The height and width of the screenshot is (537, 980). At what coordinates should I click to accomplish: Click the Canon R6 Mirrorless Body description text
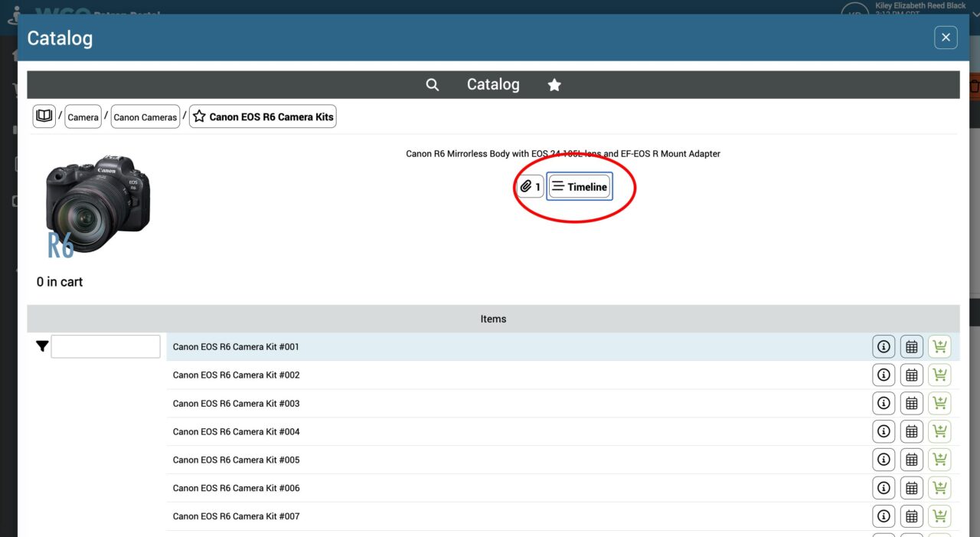(x=563, y=154)
